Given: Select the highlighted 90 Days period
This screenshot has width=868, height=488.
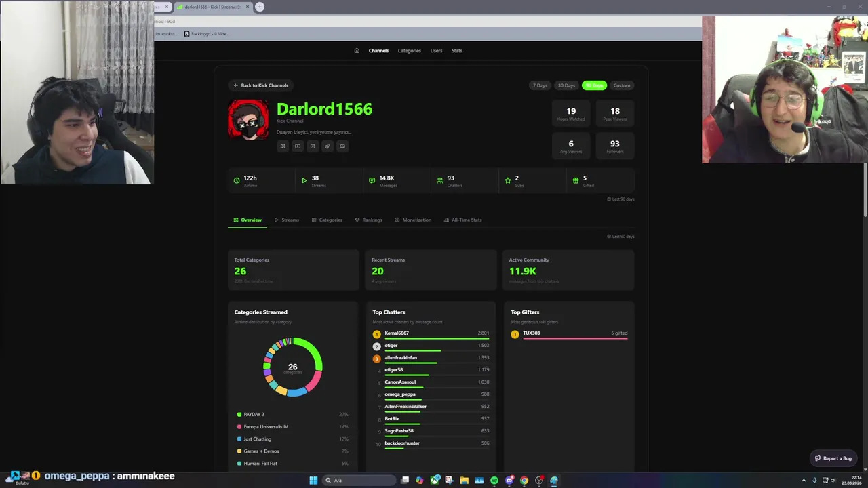Looking at the screenshot, I should coord(594,85).
